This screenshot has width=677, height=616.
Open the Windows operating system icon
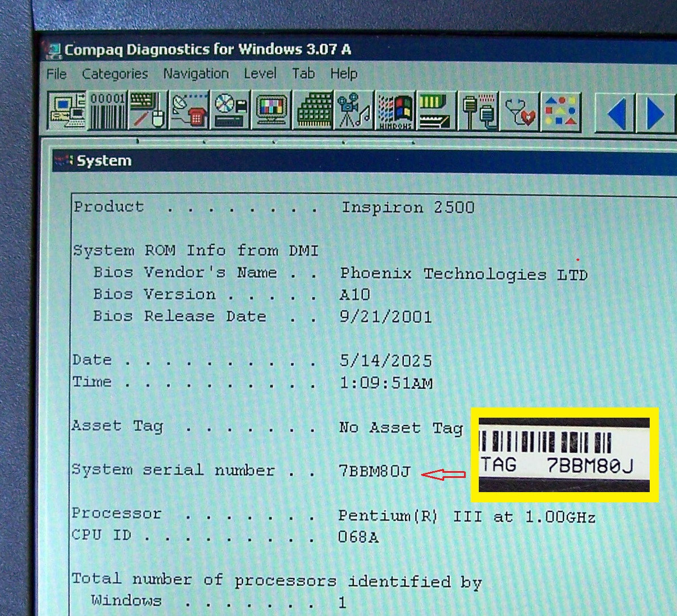pyautogui.click(x=395, y=111)
